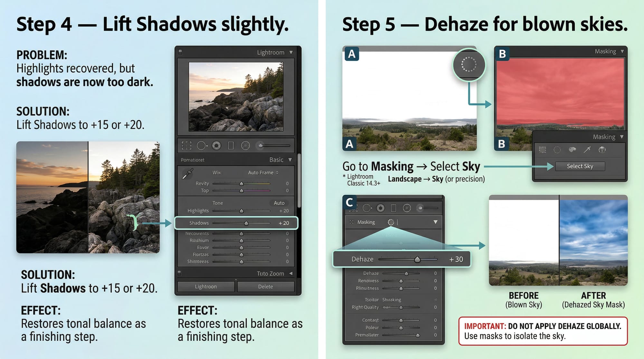The width and height of the screenshot is (644, 359).
Task: Toggle the small square beside Tuto Zoom
Action: point(180,273)
